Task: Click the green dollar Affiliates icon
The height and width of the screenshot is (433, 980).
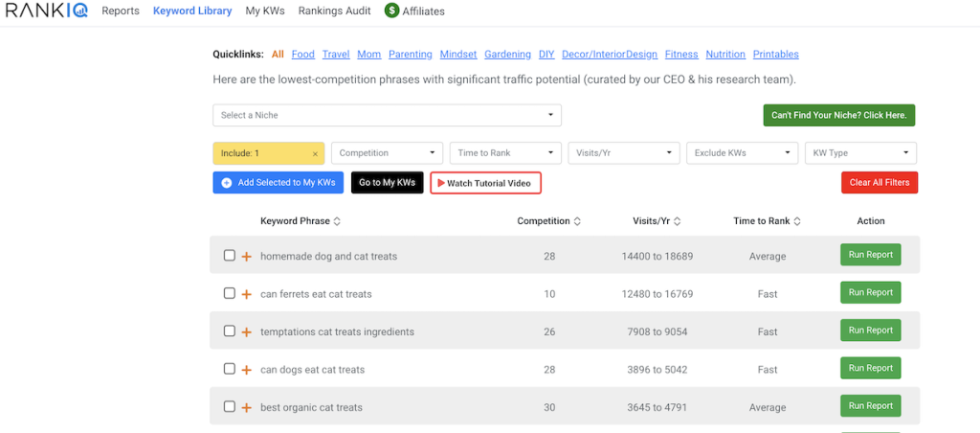Action: pos(391,10)
